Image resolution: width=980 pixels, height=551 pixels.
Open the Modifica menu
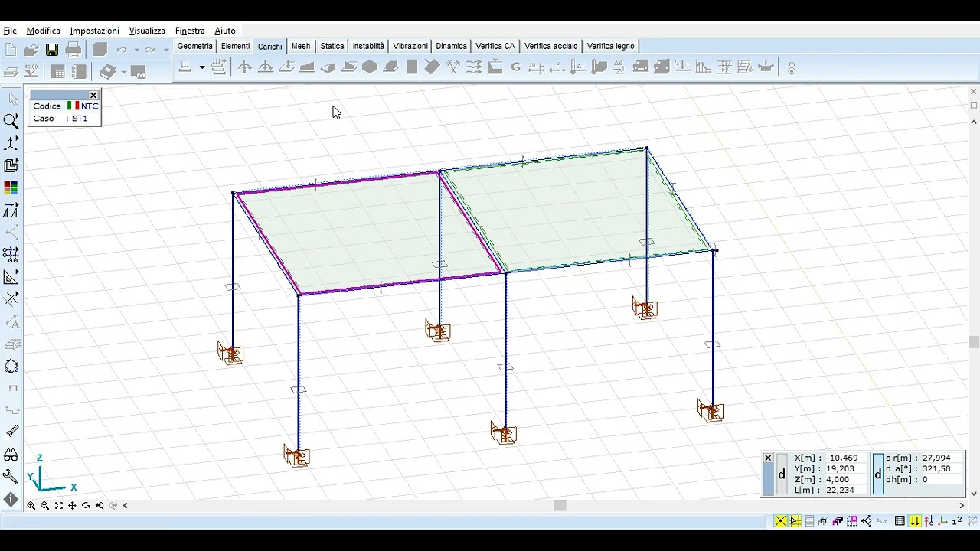[44, 31]
